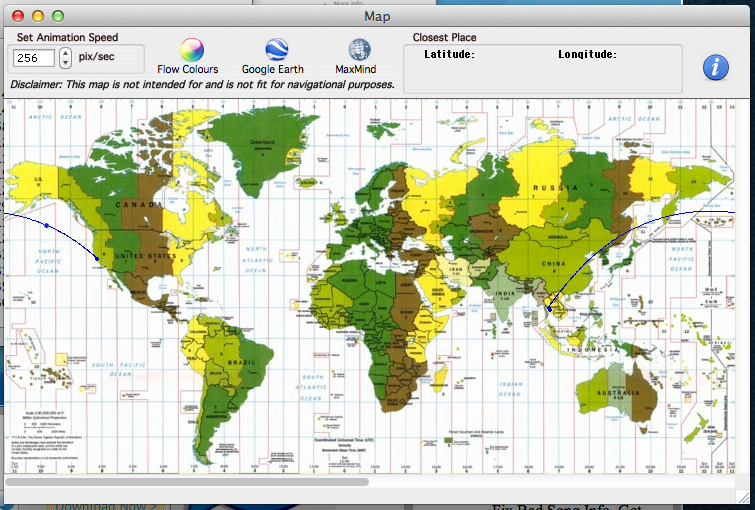
Task: Click the blue flow endpoint in United States
Action: coord(97,259)
